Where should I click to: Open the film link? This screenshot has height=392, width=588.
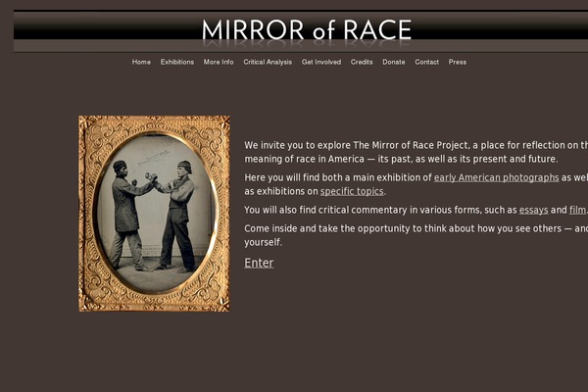[x=577, y=210]
